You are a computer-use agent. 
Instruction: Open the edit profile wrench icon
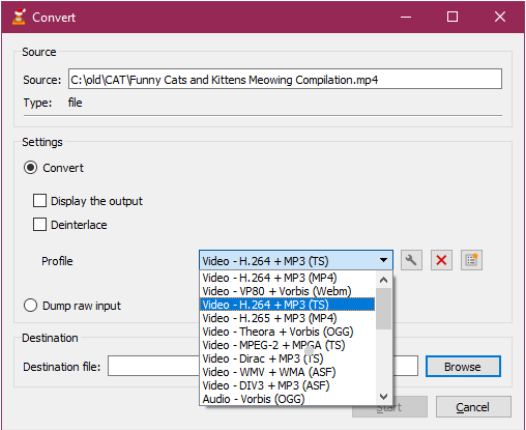(x=411, y=260)
